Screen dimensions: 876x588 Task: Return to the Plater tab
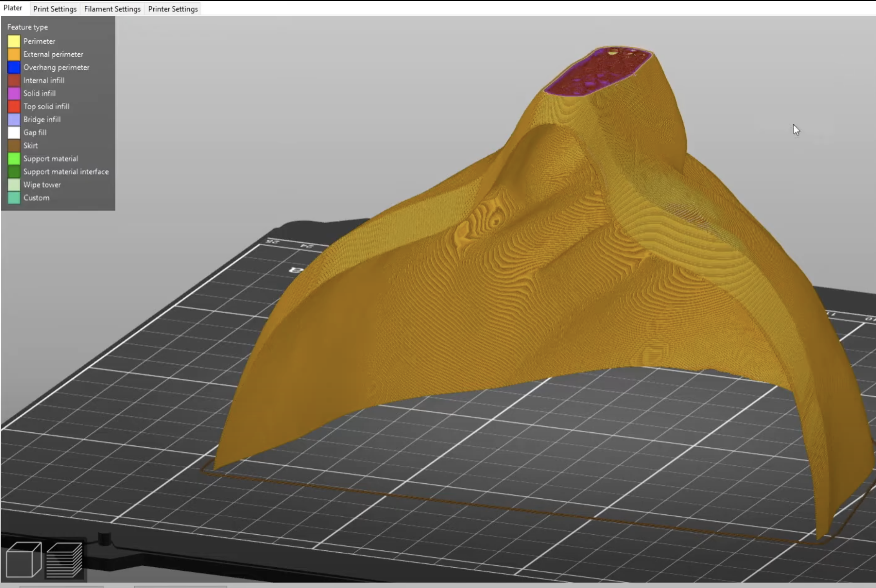[x=13, y=7]
